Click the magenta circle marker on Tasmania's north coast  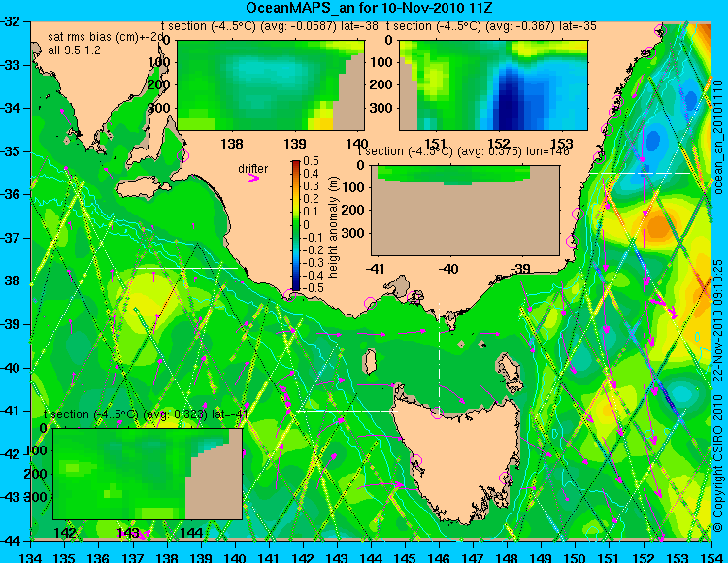(x=437, y=413)
